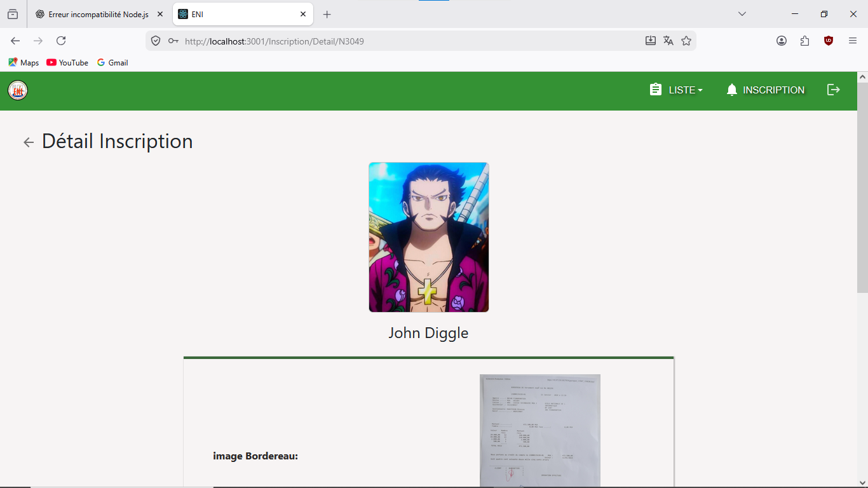Minimize the Firefox window
868x488 pixels.
pos(795,14)
